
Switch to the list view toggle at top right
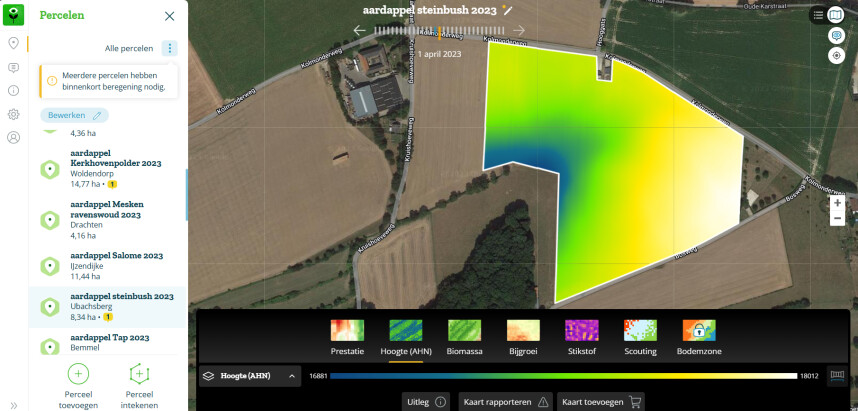819,15
